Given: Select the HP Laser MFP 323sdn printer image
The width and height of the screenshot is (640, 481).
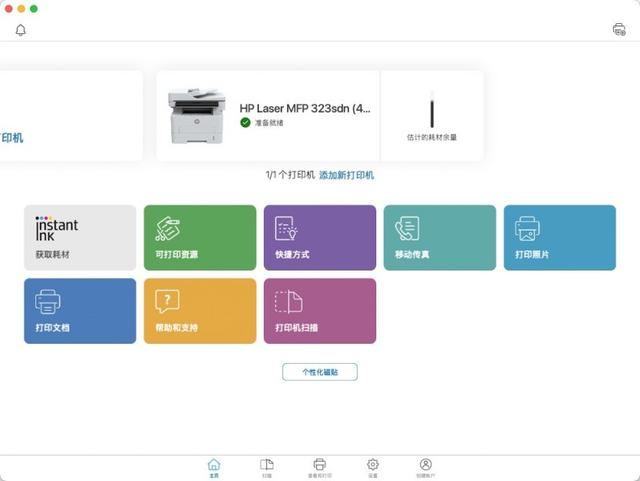Looking at the screenshot, I should [197, 116].
